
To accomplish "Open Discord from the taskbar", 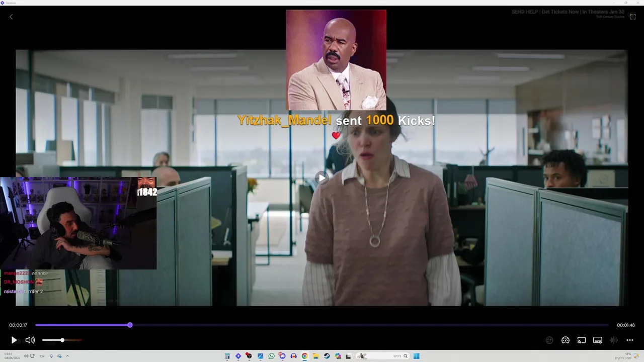I will click(x=283, y=356).
